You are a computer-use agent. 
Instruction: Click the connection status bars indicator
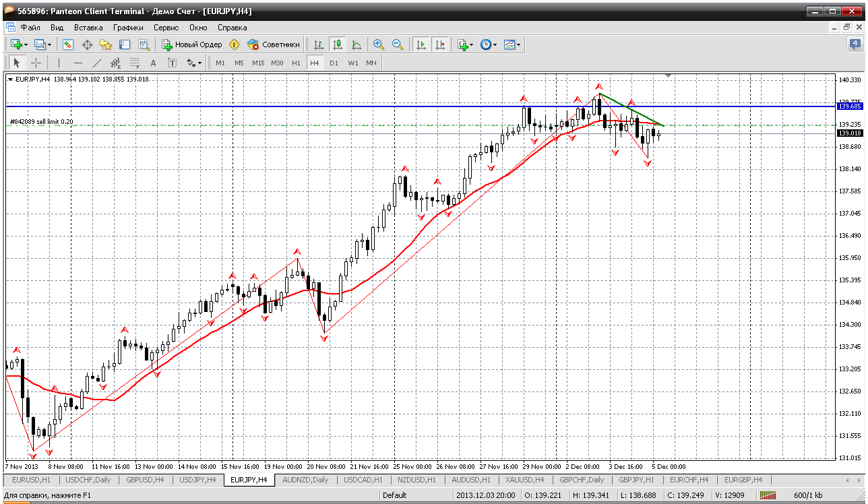click(x=768, y=495)
